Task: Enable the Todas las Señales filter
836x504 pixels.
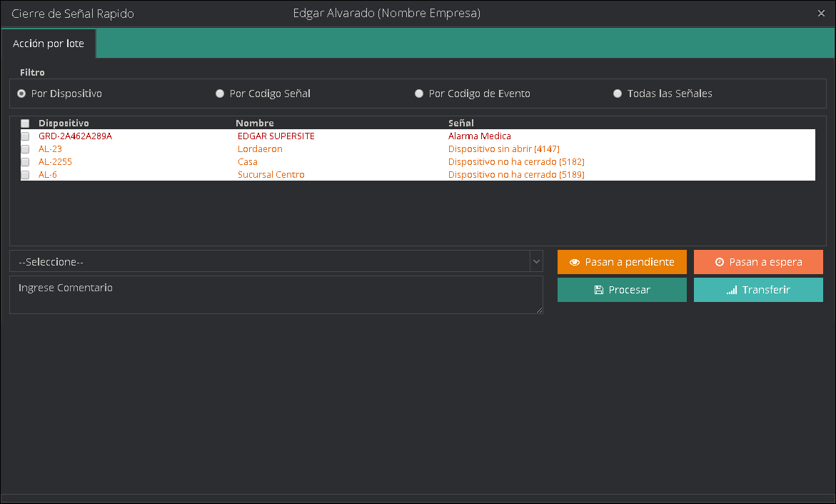Action: [x=618, y=94]
